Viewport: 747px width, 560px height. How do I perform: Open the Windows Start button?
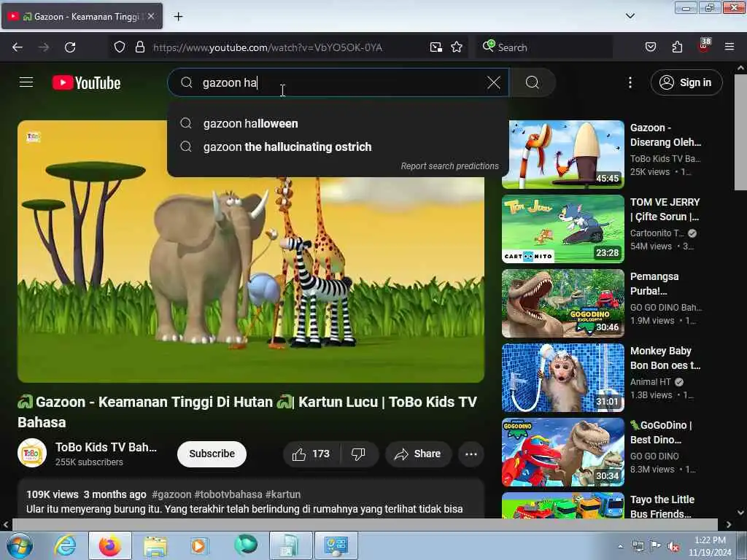click(20, 545)
